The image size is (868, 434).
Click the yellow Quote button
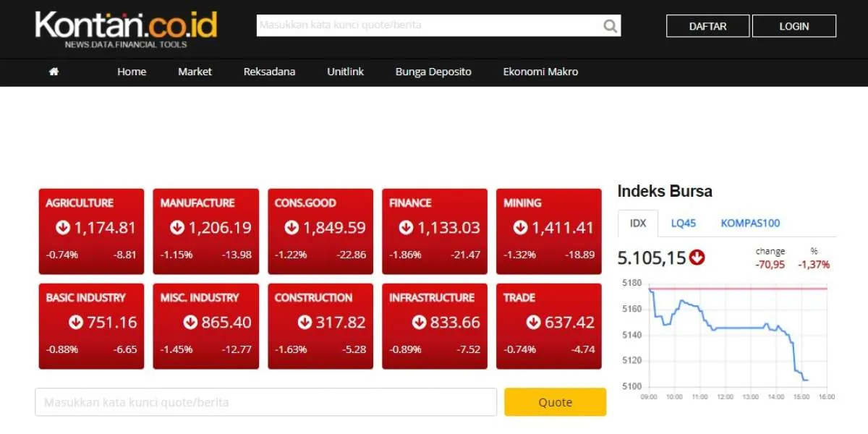(555, 402)
